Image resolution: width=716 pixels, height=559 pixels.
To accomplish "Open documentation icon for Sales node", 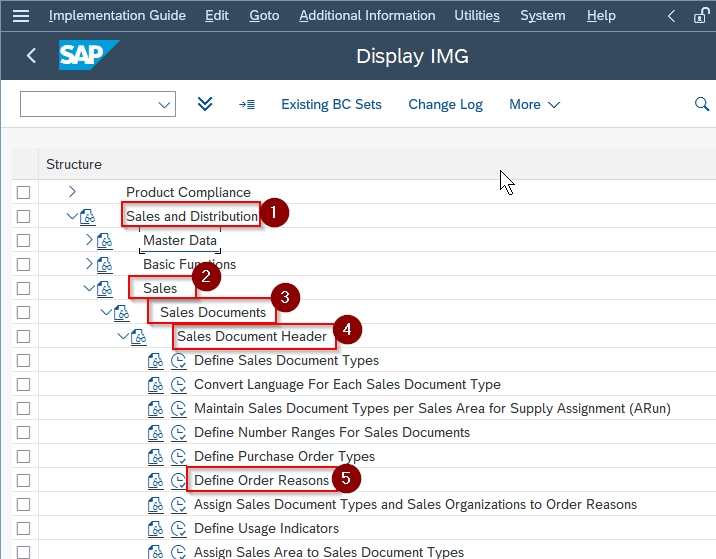I will [105, 289].
